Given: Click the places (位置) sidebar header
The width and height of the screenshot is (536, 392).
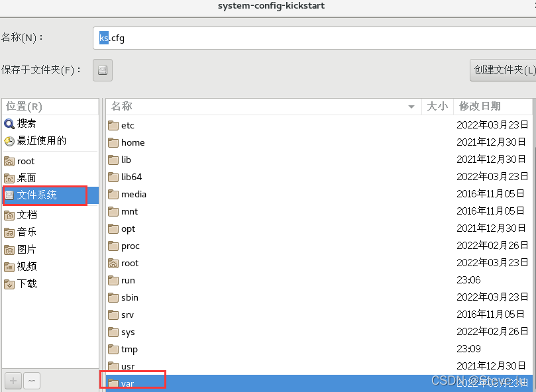Looking at the screenshot, I should coord(50,107).
